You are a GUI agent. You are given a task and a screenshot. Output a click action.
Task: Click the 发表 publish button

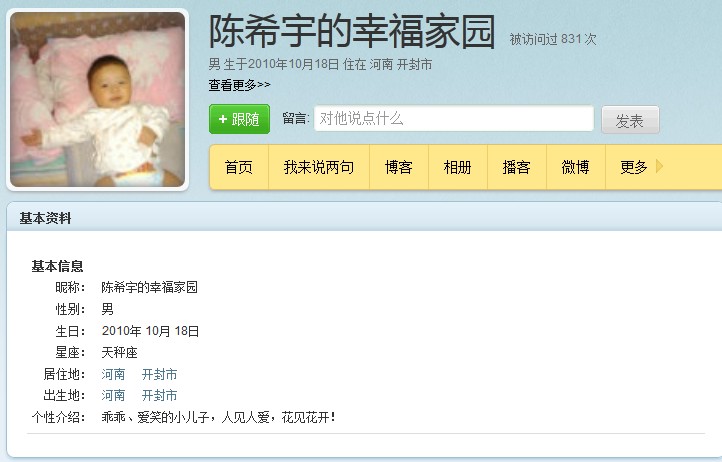coord(630,120)
